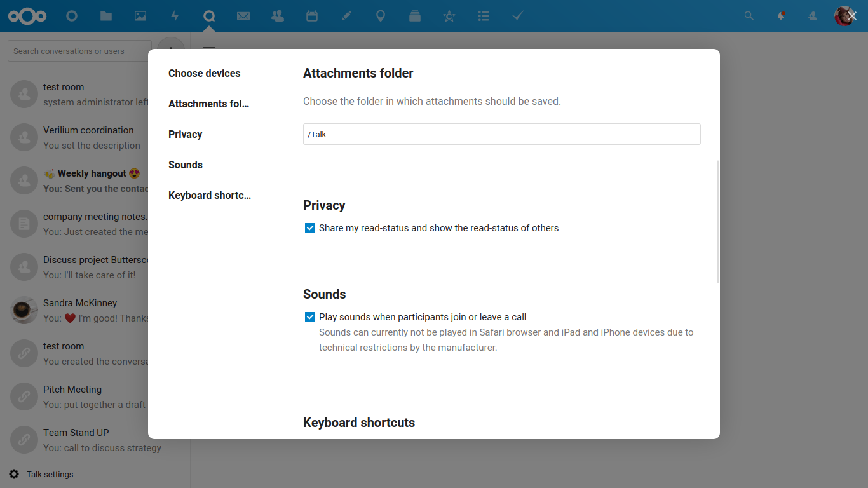Open the notifications bell

point(781,16)
